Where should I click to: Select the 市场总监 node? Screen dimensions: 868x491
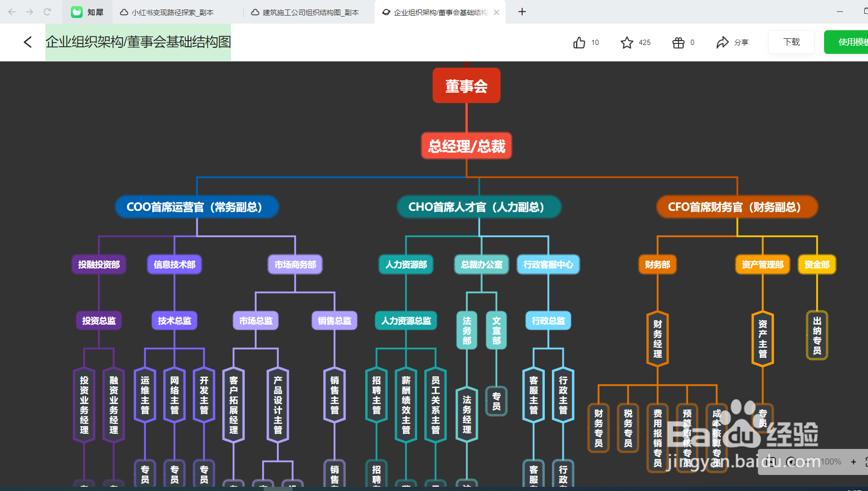[256, 320]
